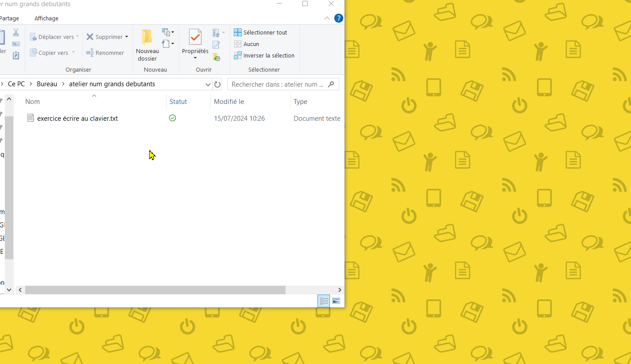631x364 pixels.
Task: Click the Renommer button
Action: (105, 53)
